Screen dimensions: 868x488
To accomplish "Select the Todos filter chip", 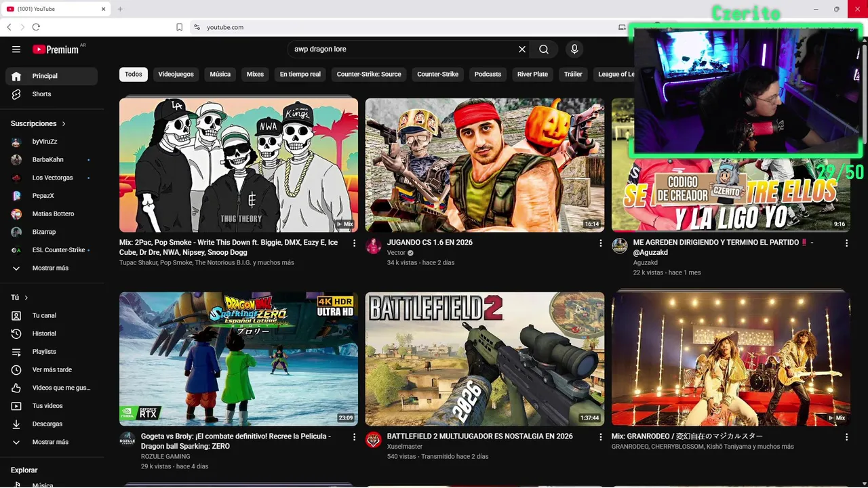I will tap(134, 75).
